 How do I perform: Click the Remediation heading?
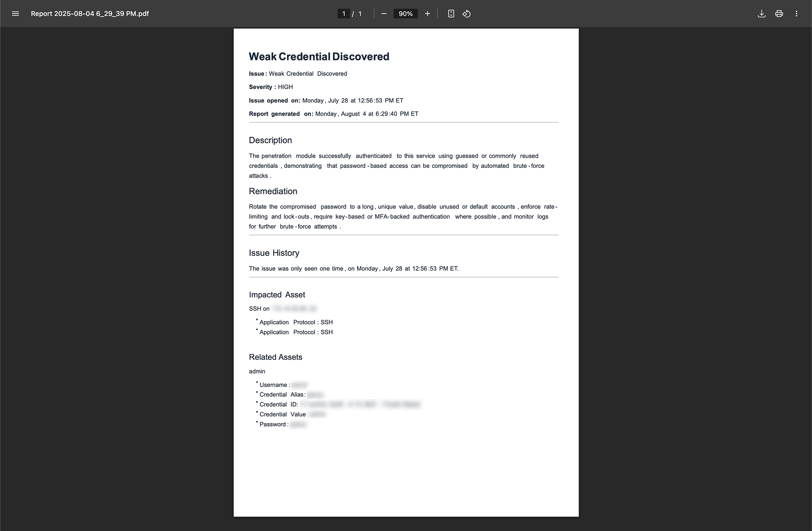coord(273,191)
